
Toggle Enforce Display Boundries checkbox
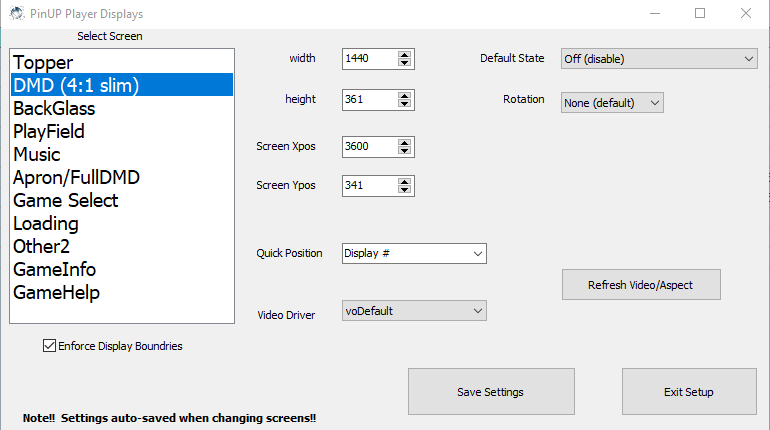(x=49, y=346)
